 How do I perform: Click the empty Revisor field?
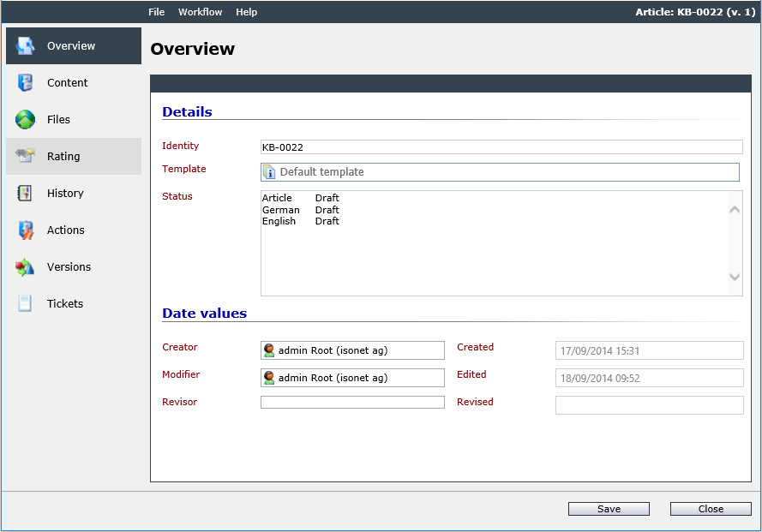[352, 403]
